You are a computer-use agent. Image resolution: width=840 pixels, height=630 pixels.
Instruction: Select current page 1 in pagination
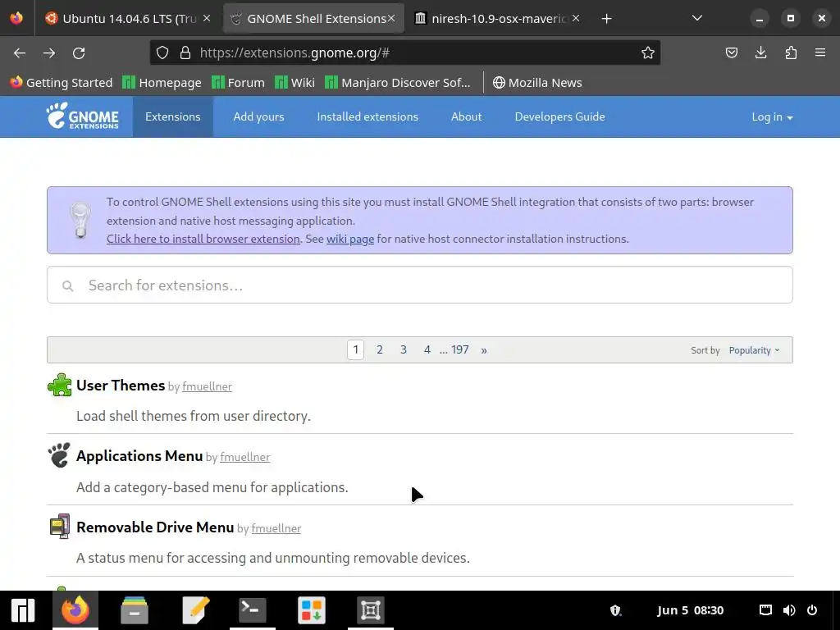point(356,349)
